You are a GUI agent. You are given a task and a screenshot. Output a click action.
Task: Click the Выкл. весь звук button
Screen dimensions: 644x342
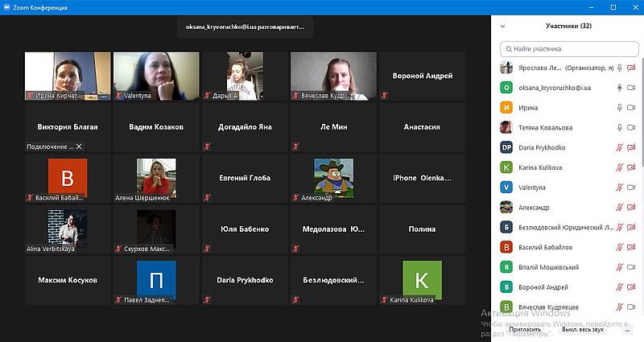(x=584, y=330)
